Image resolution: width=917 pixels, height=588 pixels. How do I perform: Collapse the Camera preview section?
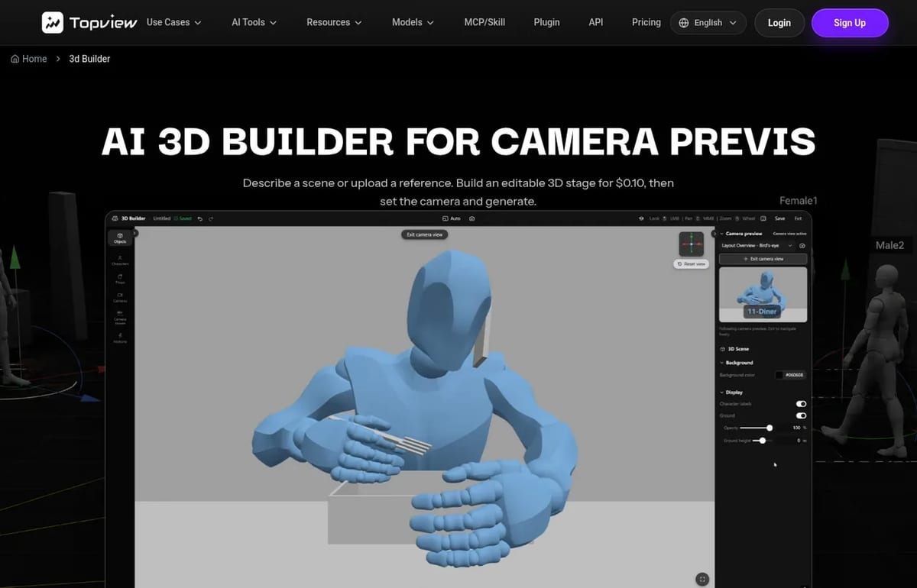pyautogui.click(x=721, y=234)
